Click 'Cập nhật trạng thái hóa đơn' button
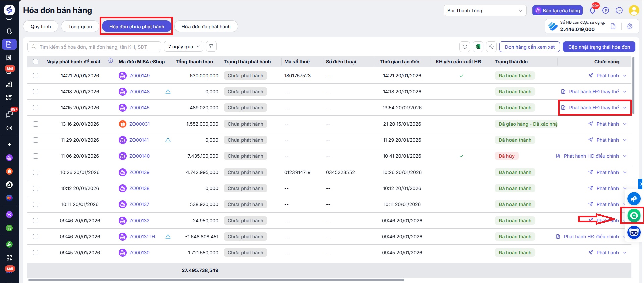This screenshot has width=644, height=283. click(599, 47)
